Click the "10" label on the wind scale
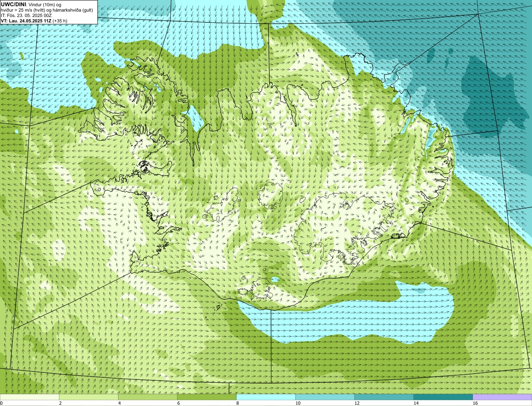Image resolution: width=532 pixels, height=406 pixels. click(298, 403)
